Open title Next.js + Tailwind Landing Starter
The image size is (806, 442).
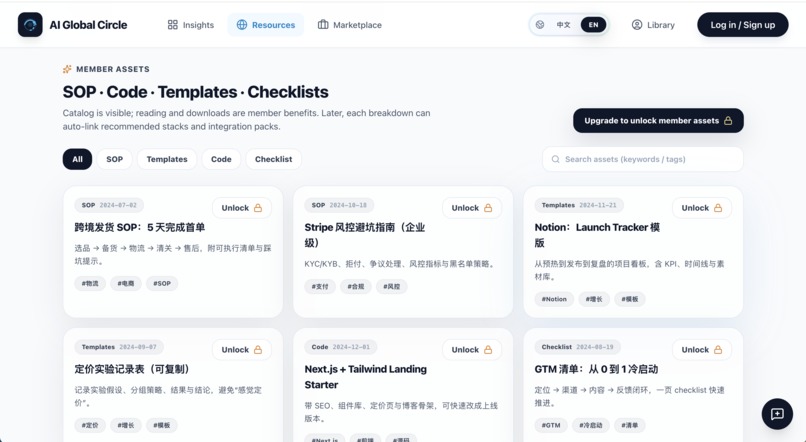[365, 377]
